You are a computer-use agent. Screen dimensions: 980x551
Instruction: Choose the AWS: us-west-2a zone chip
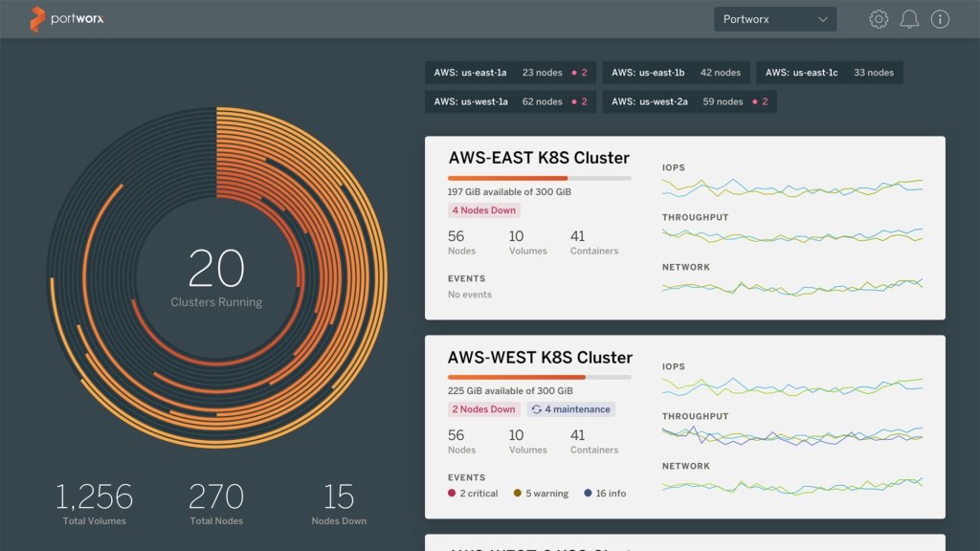(x=689, y=101)
